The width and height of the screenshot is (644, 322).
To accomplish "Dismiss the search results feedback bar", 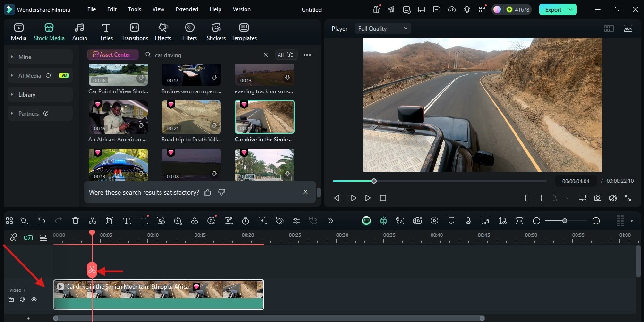I will 305,192.
